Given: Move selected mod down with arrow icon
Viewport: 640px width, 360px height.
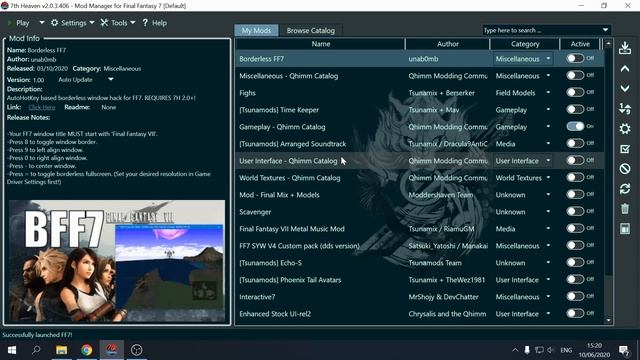Looking at the screenshot, I should (624, 88).
